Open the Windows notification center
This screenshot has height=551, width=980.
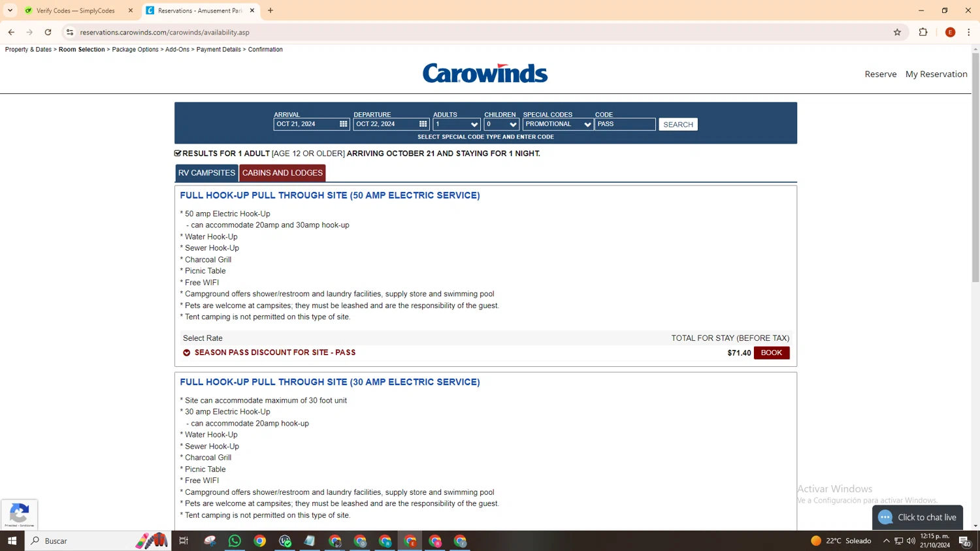point(964,541)
